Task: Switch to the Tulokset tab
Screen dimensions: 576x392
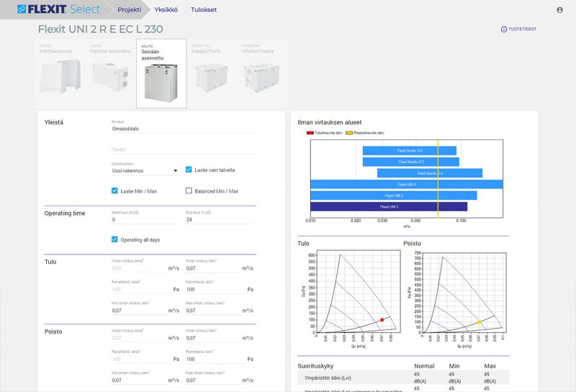Action: 204,10
